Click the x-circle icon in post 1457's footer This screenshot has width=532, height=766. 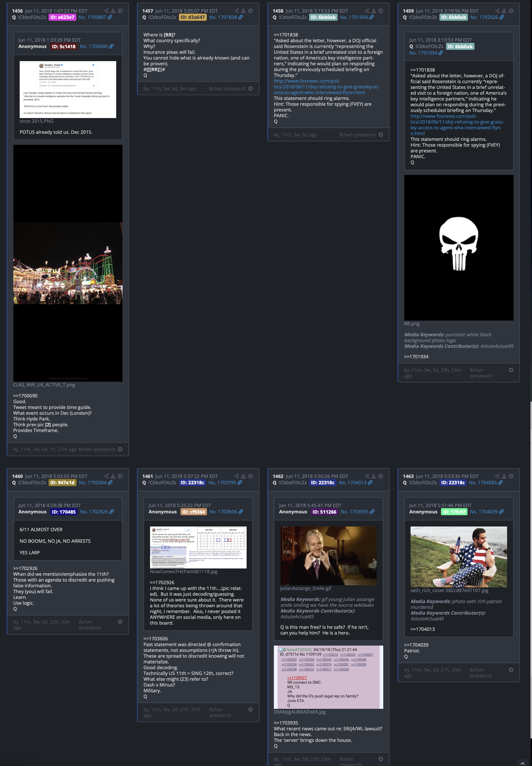click(250, 89)
